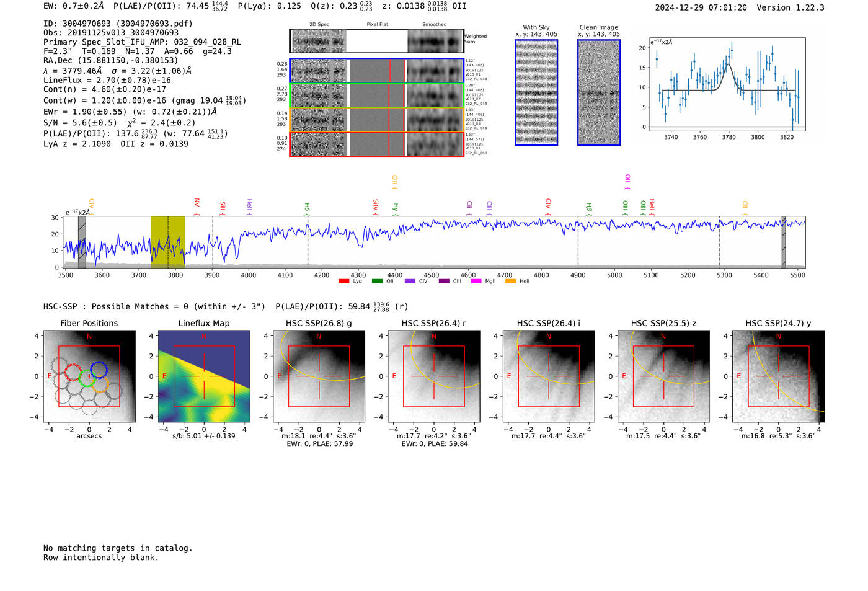The image size is (868, 591).
Task: Click the Lyα red legend swatch
Action: click(343, 282)
